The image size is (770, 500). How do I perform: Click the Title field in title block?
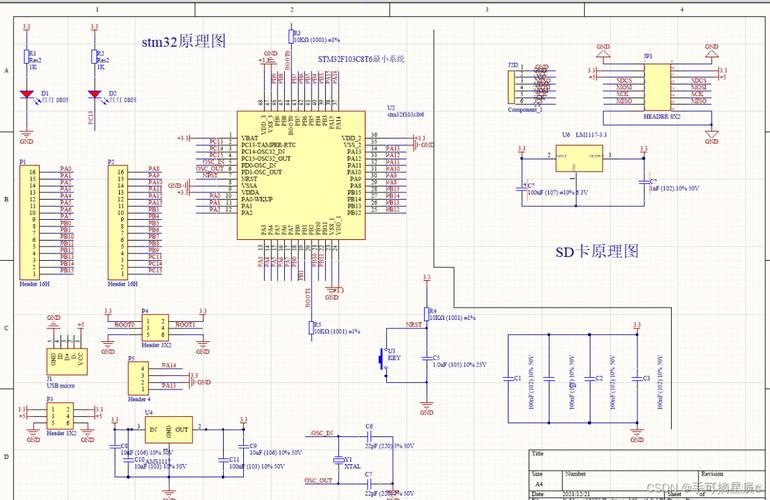click(x=538, y=453)
